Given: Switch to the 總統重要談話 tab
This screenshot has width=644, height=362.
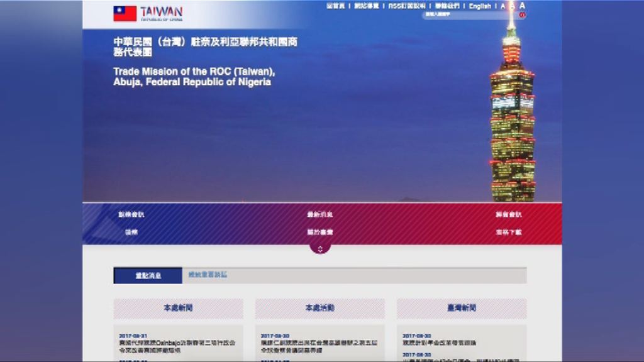Looking at the screenshot, I should point(208,275).
